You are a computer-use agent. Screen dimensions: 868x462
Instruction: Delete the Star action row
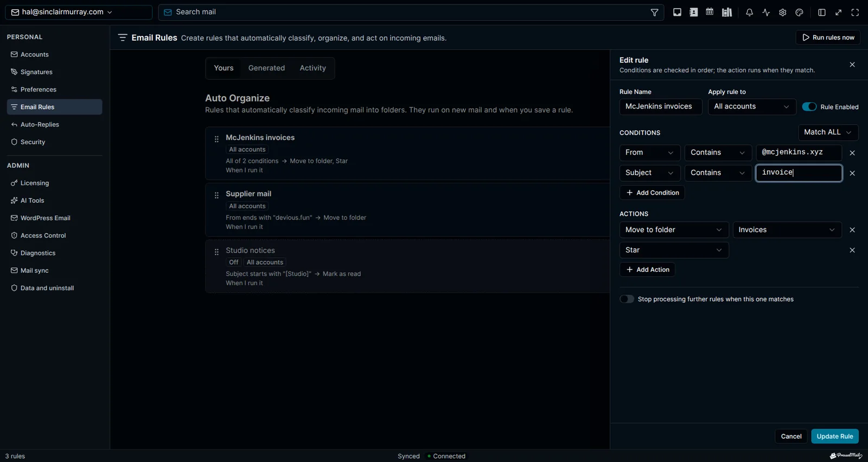(852, 250)
